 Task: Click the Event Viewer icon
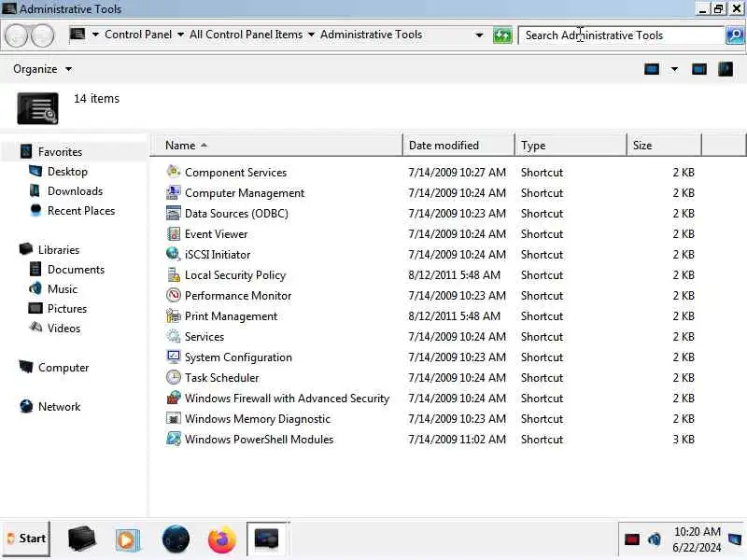(174, 233)
